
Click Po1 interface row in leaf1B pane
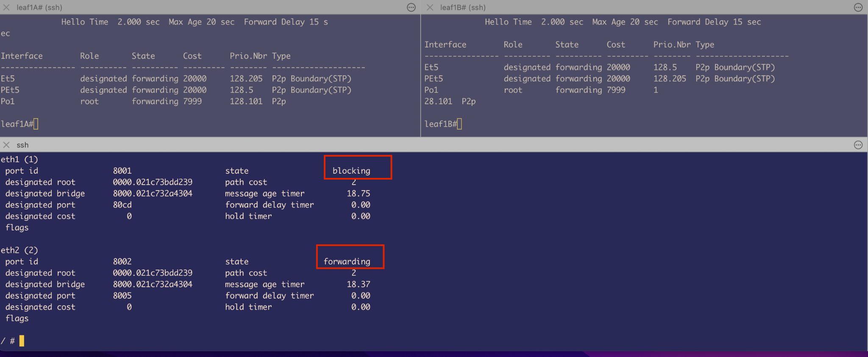[x=541, y=90]
